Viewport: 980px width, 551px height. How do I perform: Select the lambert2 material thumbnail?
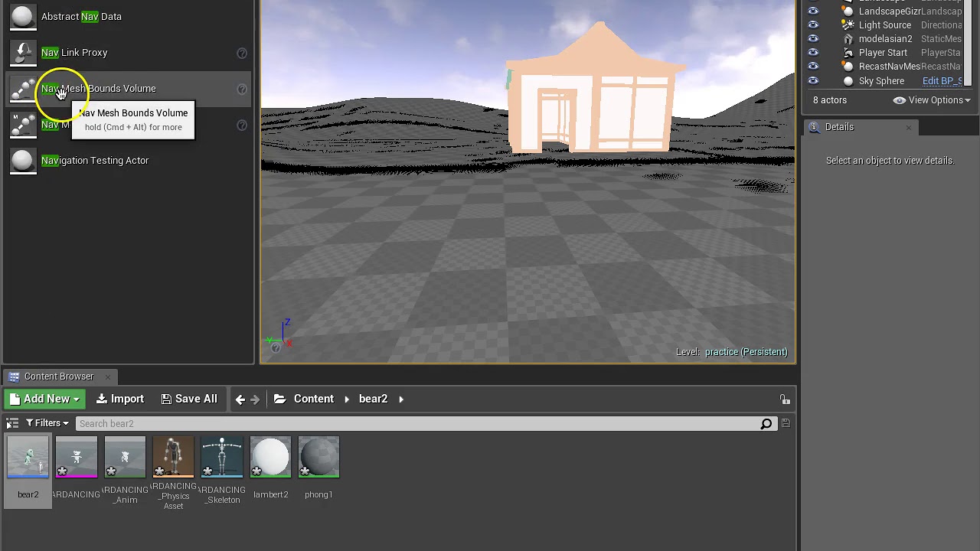tap(270, 457)
